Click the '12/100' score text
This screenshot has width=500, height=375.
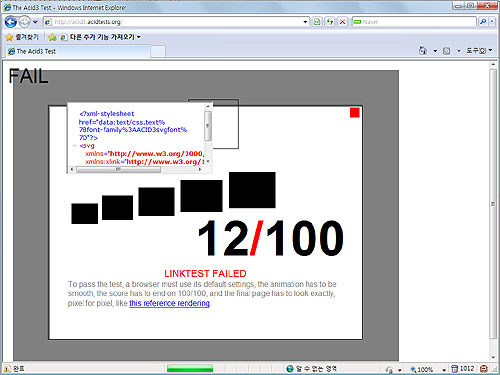[x=270, y=238]
